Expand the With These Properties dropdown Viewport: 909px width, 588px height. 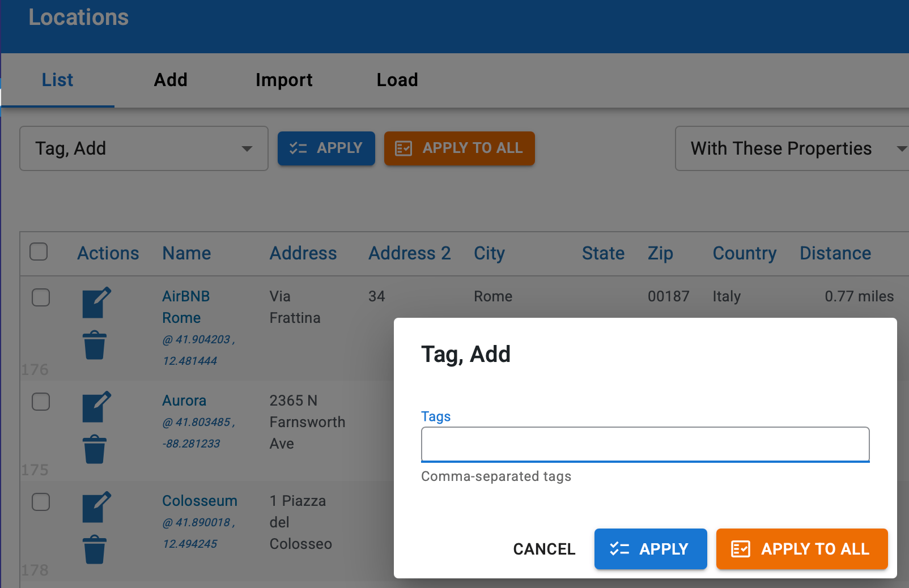(792, 148)
